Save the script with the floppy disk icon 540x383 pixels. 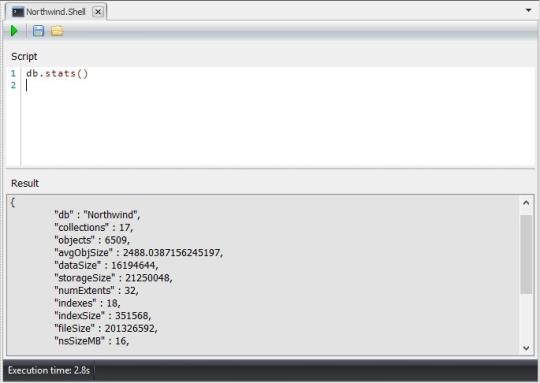coord(38,31)
